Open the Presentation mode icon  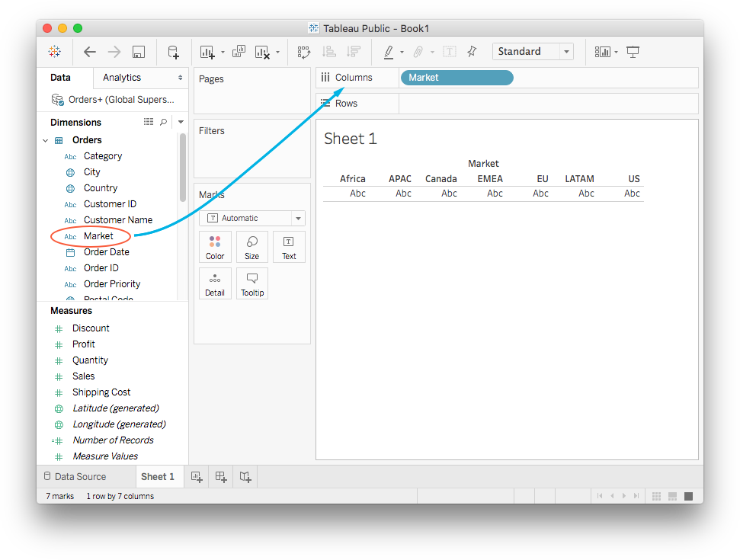pyautogui.click(x=633, y=52)
